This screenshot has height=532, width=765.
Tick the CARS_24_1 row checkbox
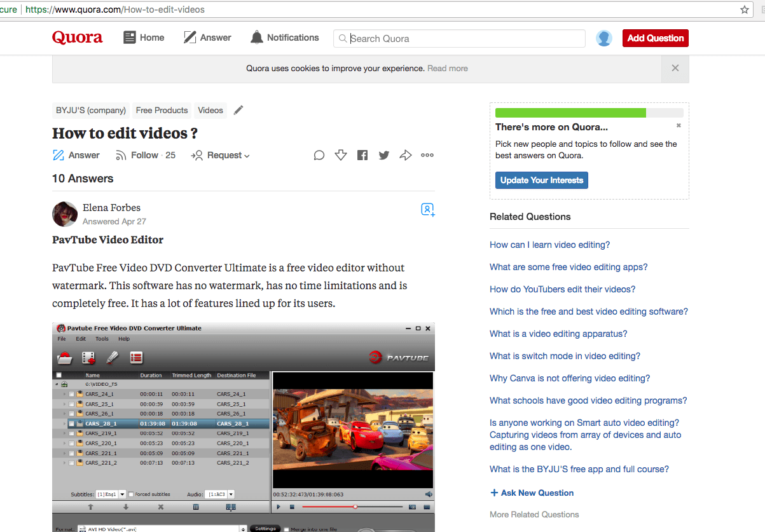[71, 395]
